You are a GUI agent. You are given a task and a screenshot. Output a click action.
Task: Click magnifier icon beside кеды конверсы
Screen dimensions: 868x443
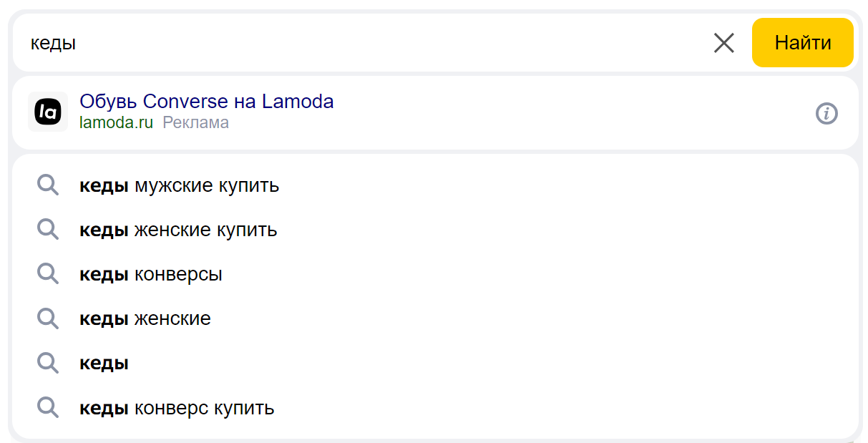click(x=48, y=275)
